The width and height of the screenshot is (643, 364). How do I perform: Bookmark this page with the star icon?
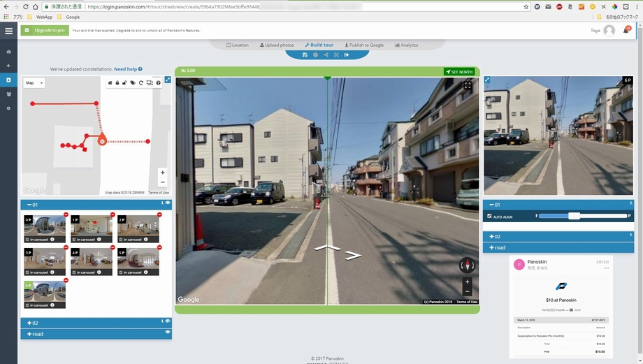[526, 6]
